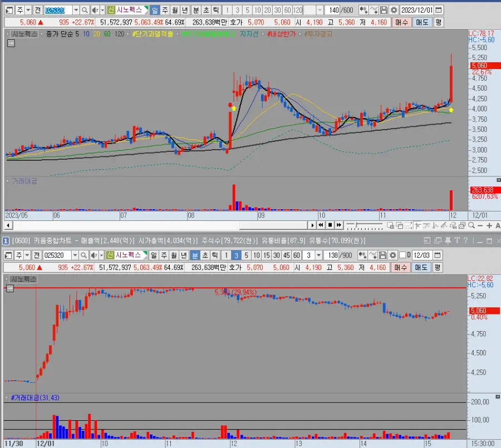Click the search magnifier in lower chart toolbar

point(83,255)
